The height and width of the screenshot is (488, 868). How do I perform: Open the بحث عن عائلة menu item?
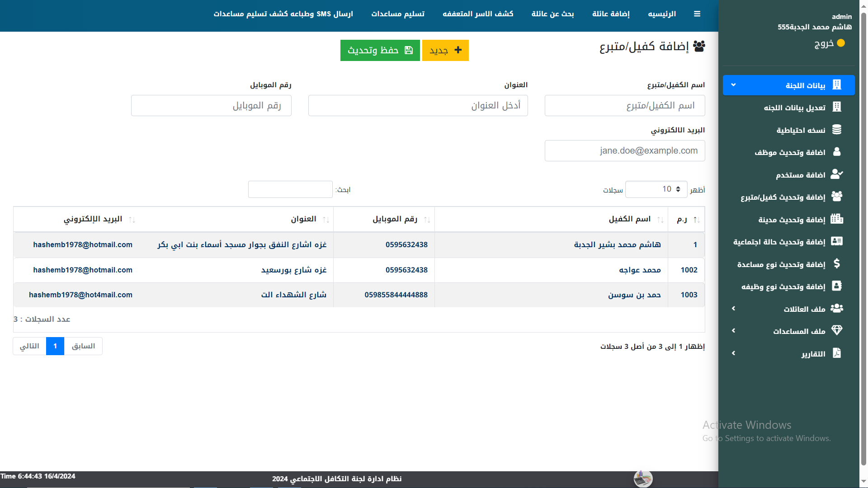coord(552,14)
